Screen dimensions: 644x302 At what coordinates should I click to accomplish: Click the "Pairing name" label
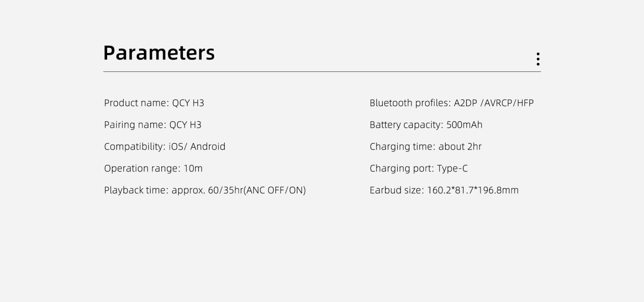coord(135,125)
